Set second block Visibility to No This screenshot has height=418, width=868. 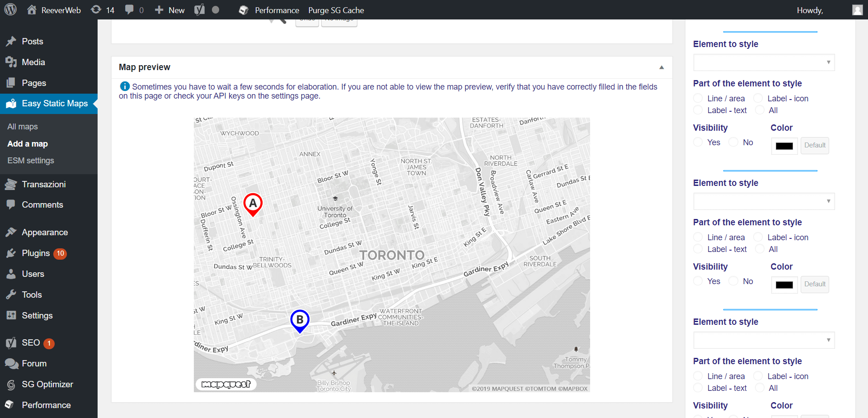click(733, 281)
